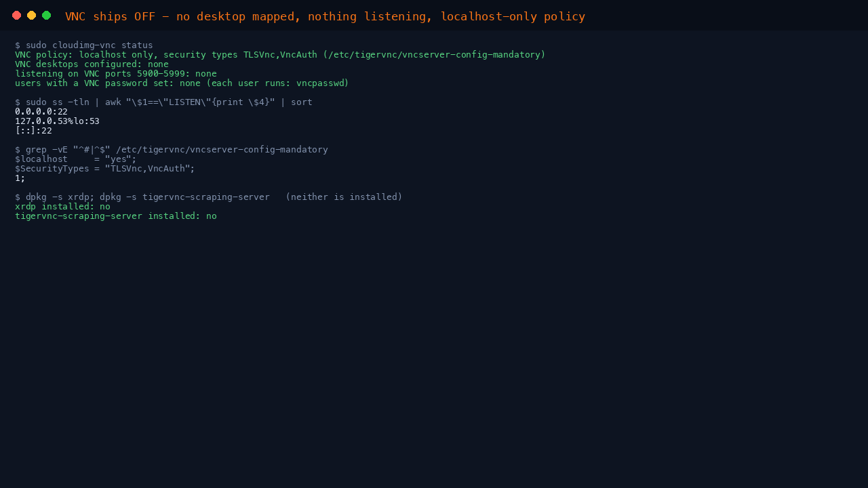This screenshot has height=488, width=868.
Task: Click the yellow minimize window button
Action: 31,16
